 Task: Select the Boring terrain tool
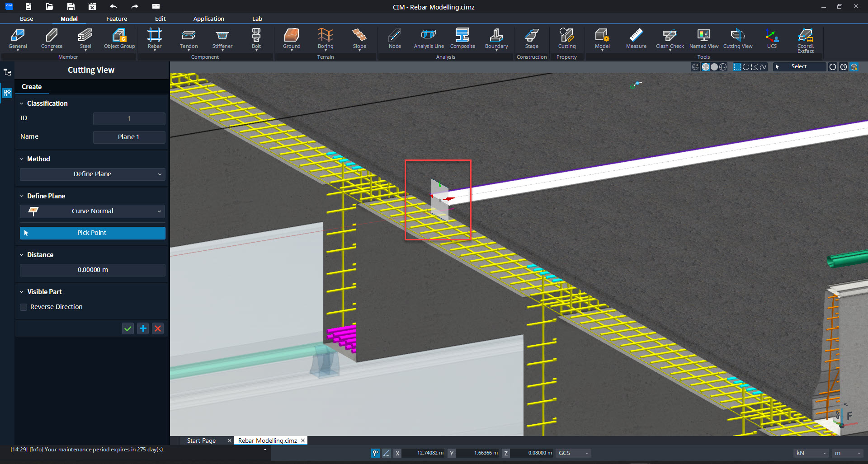(325, 39)
